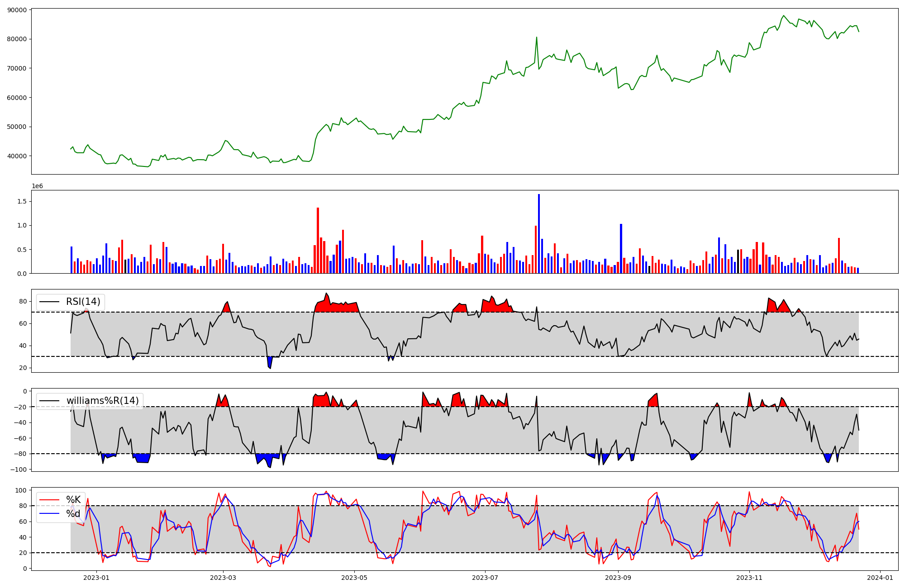Image resolution: width=905 pixels, height=588 pixels.
Task: Click the blue %d legend entry
Action: click(x=73, y=514)
